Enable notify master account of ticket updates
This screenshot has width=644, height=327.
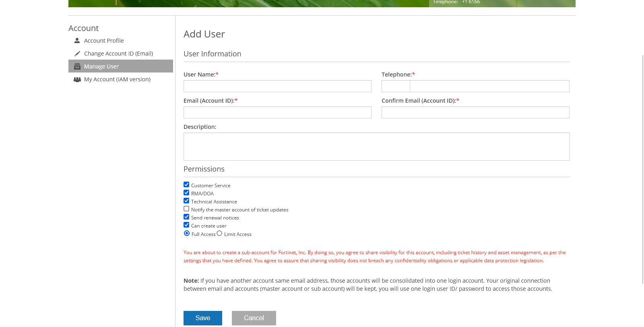[186, 209]
